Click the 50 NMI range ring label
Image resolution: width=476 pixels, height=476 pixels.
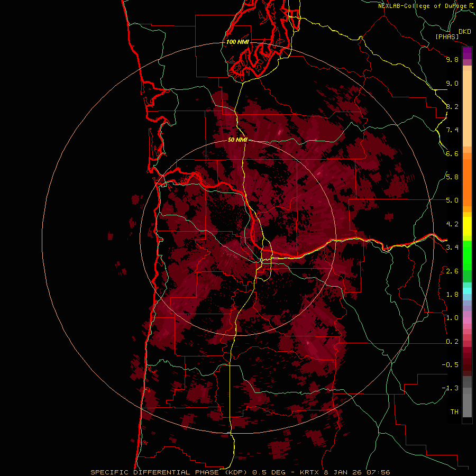coord(237,140)
